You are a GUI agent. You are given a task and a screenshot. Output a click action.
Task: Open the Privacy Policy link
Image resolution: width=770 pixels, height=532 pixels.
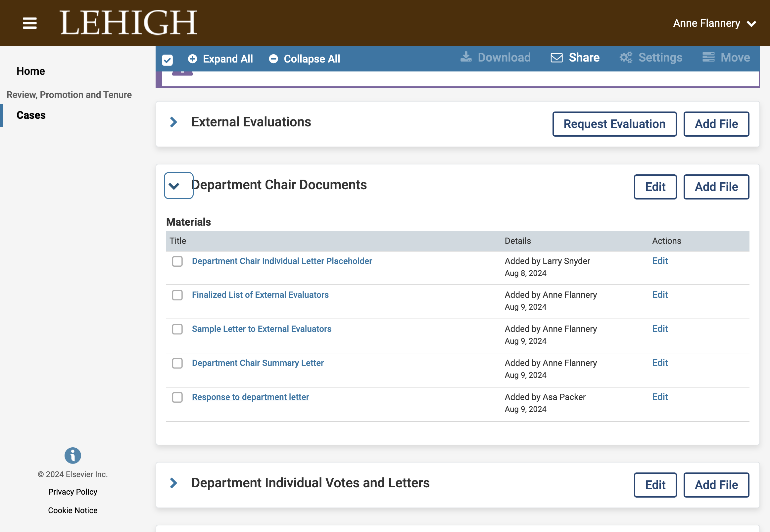tap(73, 492)
